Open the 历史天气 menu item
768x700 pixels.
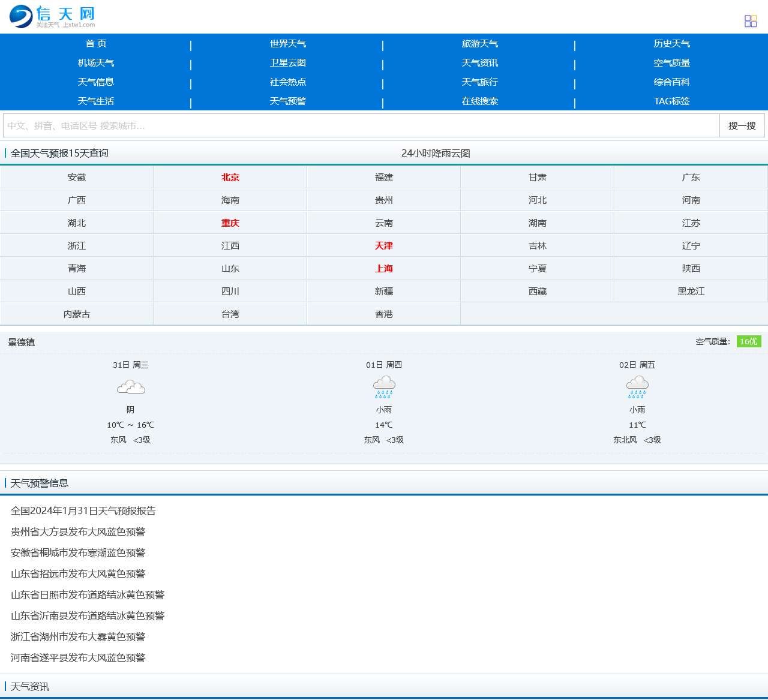point(671,44)
